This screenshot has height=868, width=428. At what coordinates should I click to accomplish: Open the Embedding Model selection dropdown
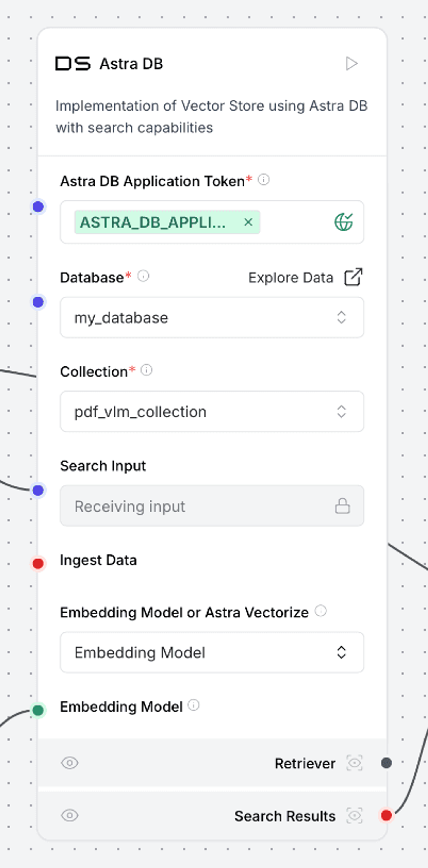pyautogui.click(x=212, y=652)
